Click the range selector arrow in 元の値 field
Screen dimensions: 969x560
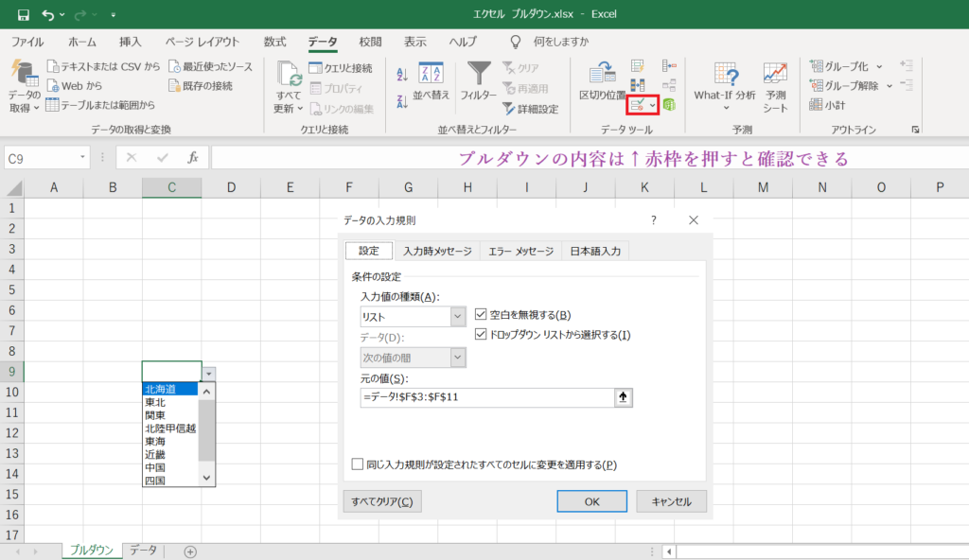pos(623,397)
